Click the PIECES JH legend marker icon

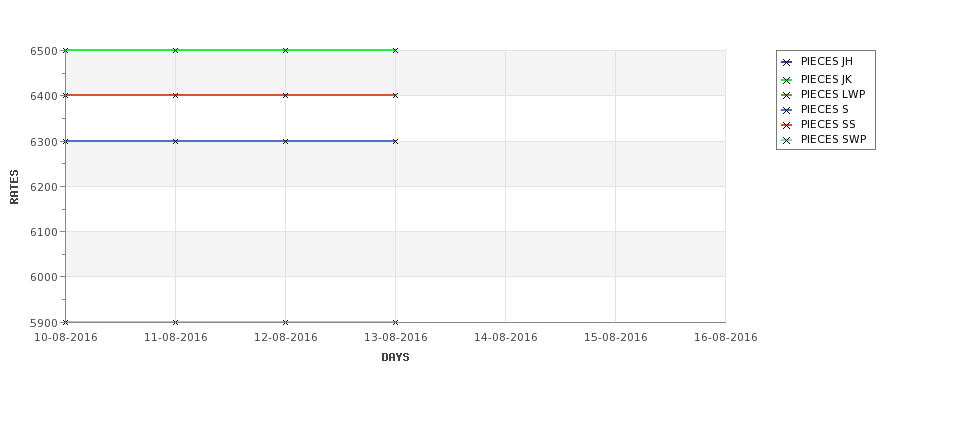point(787,62)
